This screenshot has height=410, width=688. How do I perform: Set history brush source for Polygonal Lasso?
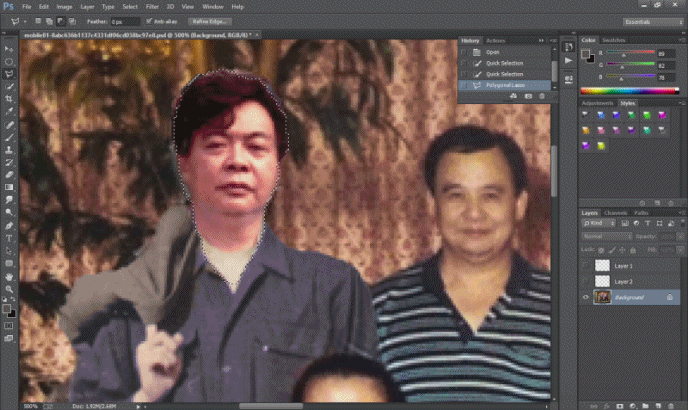[x=464, y=85]
